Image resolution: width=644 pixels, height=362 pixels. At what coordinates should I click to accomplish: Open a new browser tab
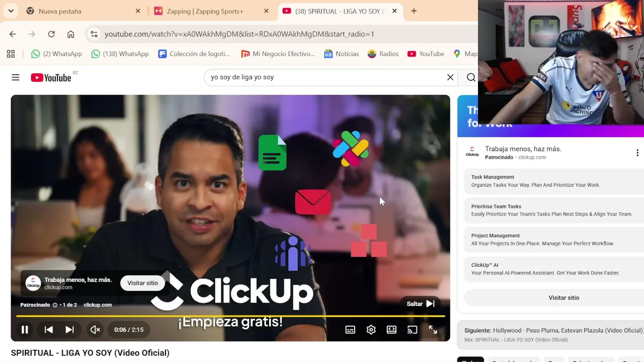click(414, 11)
